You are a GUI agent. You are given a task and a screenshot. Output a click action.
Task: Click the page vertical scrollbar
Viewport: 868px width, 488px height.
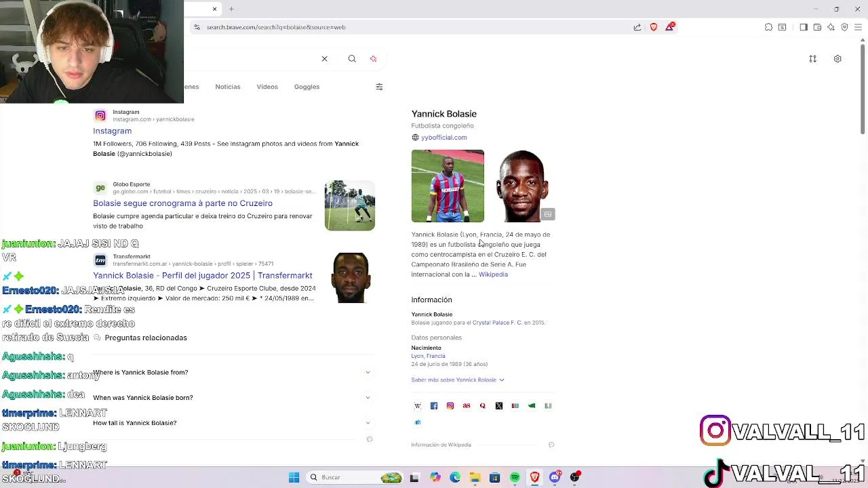(x=863, y=88)
